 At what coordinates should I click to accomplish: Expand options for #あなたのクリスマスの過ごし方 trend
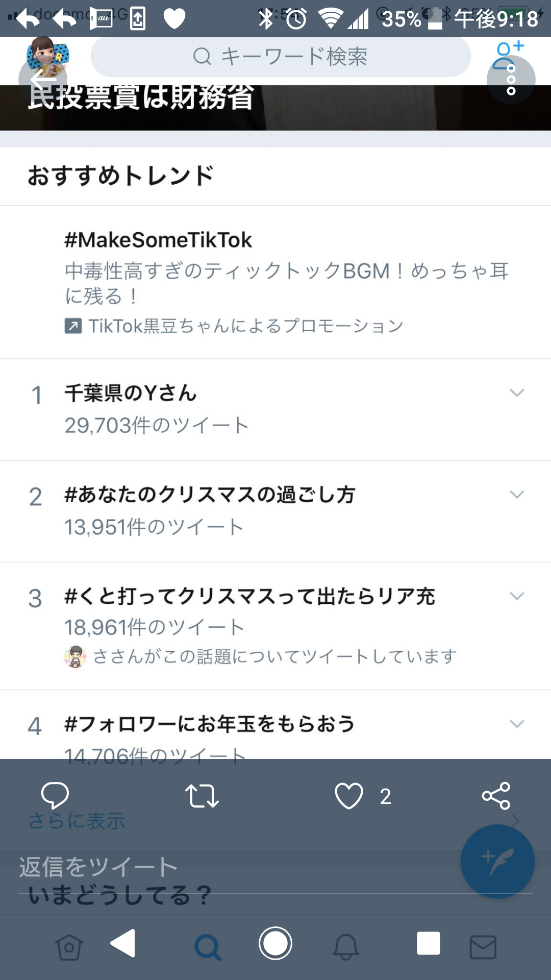tap(517, 494)
